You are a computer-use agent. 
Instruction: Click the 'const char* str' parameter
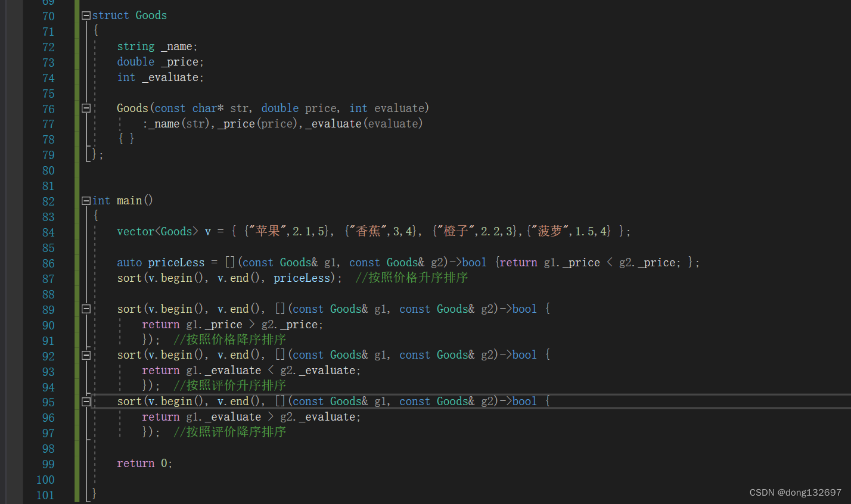[202, 108]
